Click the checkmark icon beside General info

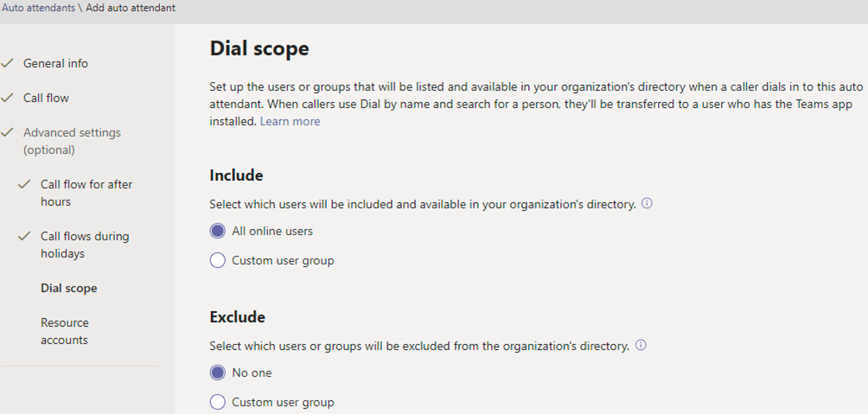[7, 63]
